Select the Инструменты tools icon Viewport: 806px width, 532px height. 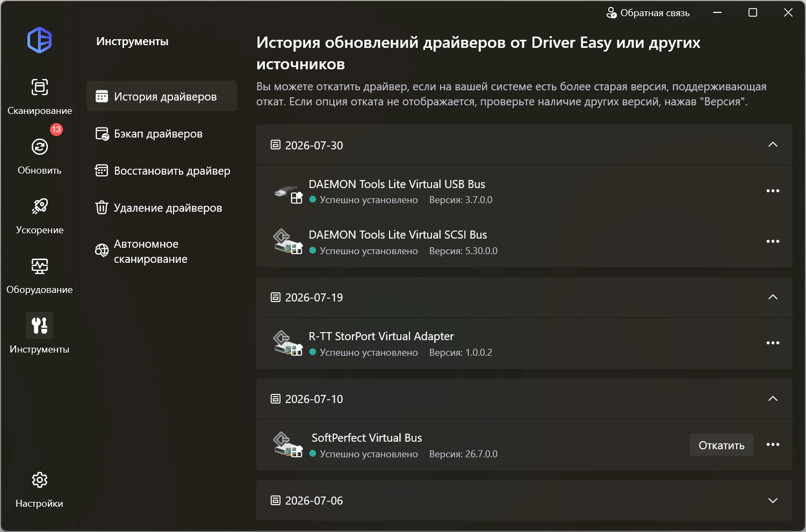click(40, 326)
